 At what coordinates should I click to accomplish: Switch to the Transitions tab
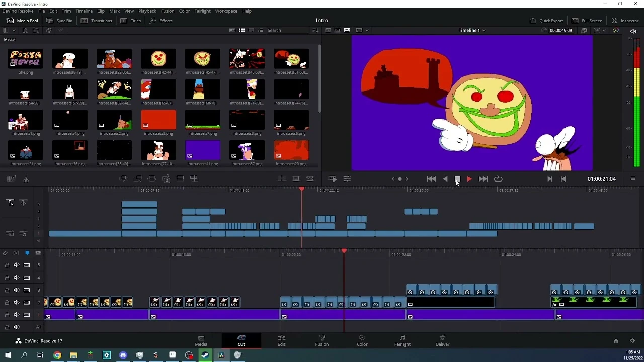pos(97,21)
